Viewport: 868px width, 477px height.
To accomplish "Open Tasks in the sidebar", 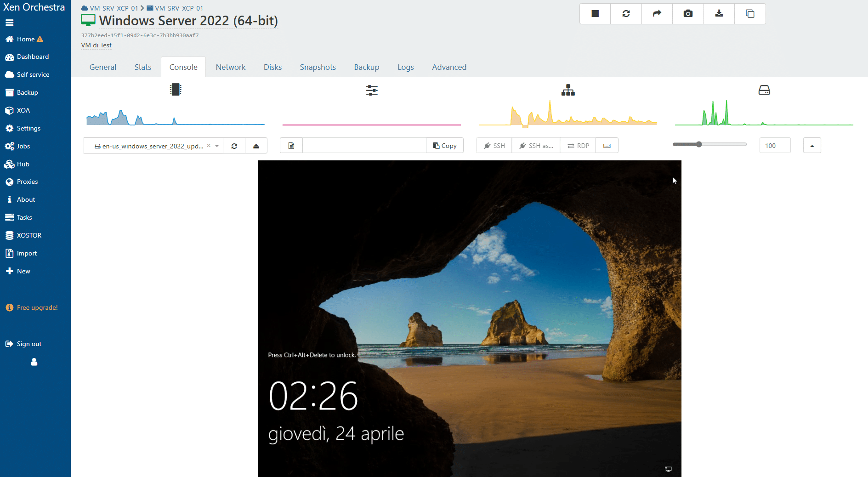I will coord(19,217).
